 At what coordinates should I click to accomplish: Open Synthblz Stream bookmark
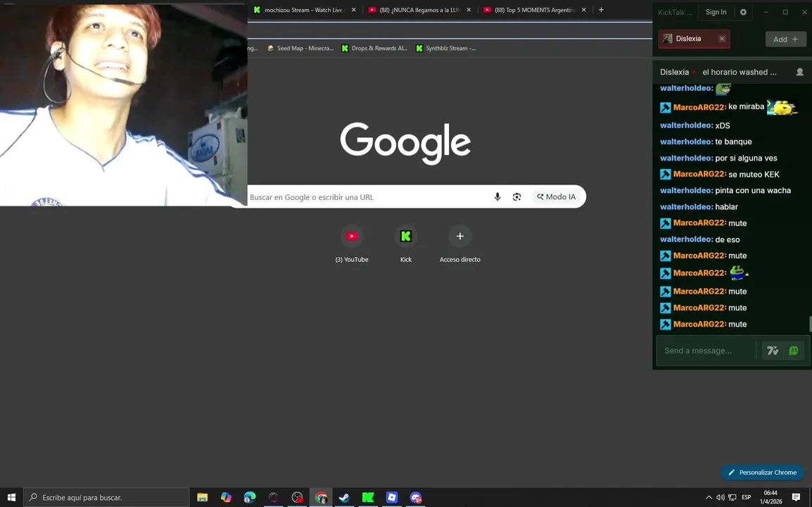pyautogui.click(x=446, y=48)
